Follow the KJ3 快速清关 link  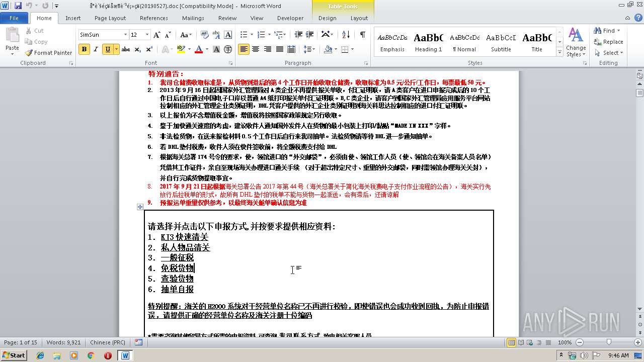pyautogui.click(x=184, y=237)
